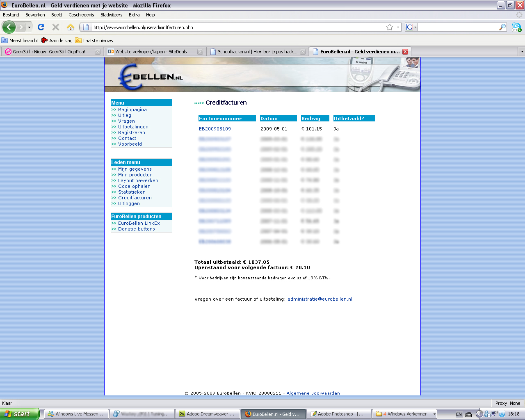Click the forward navigation arrow
Viewport: 525px width, 420px height.
point(21,27)
